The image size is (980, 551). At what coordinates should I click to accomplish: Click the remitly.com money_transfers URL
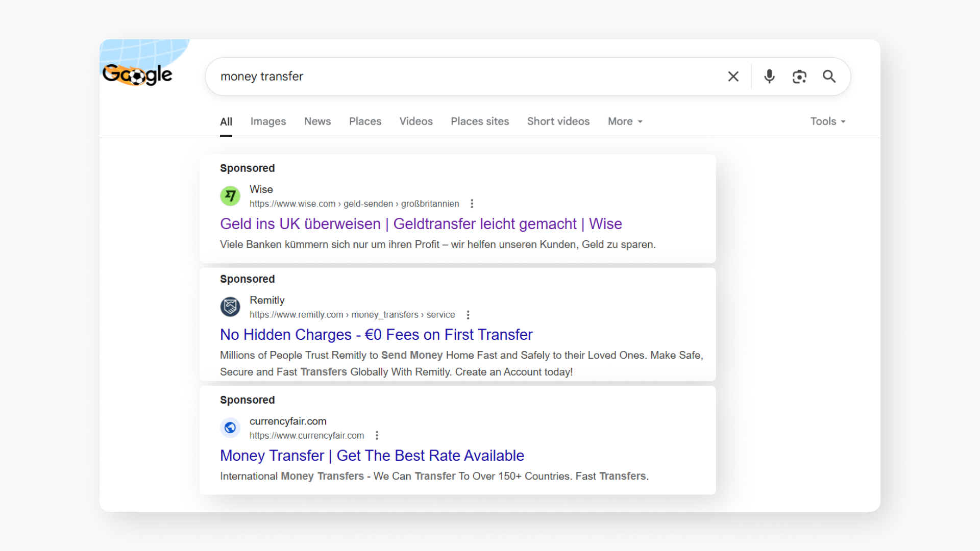pyautogui.click(x=352, y=315)
